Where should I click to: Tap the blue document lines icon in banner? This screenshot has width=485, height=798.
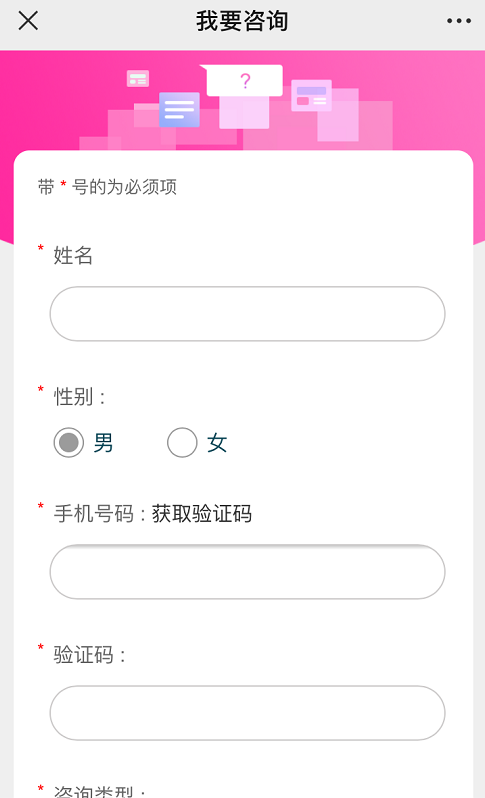coord(179,109)
